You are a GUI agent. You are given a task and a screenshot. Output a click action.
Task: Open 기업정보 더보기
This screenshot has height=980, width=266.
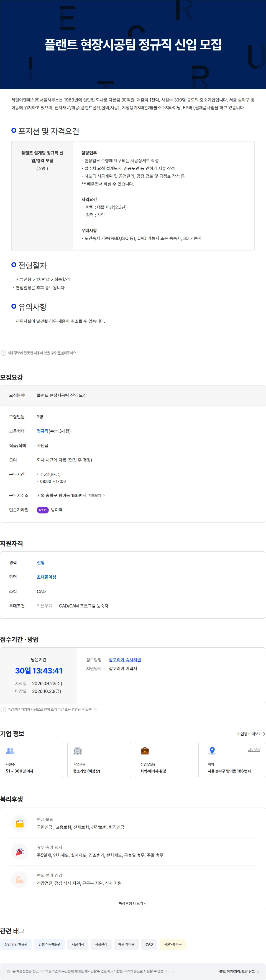click(x=249, y=734)
